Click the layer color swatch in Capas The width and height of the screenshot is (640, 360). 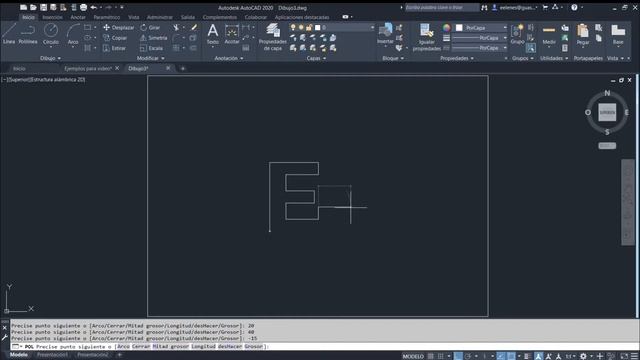tap(318, 27)
